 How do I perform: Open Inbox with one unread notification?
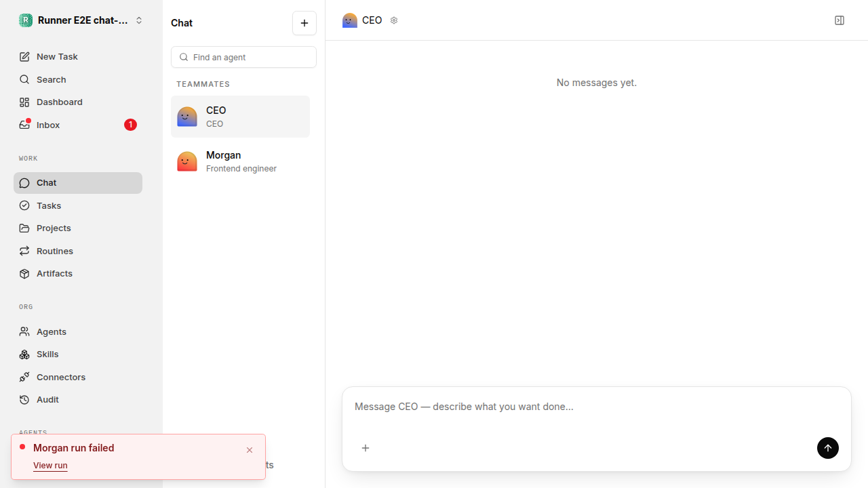tap(78, 125)
